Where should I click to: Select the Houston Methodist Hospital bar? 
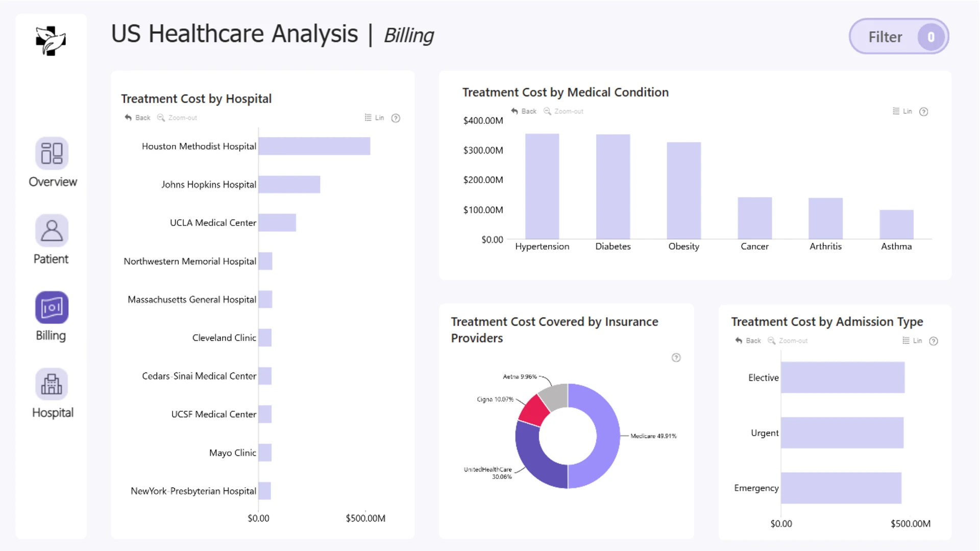point(314,146)
